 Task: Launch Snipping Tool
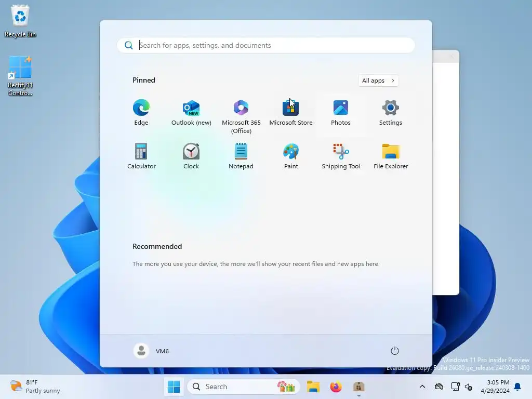coord(341,156)
